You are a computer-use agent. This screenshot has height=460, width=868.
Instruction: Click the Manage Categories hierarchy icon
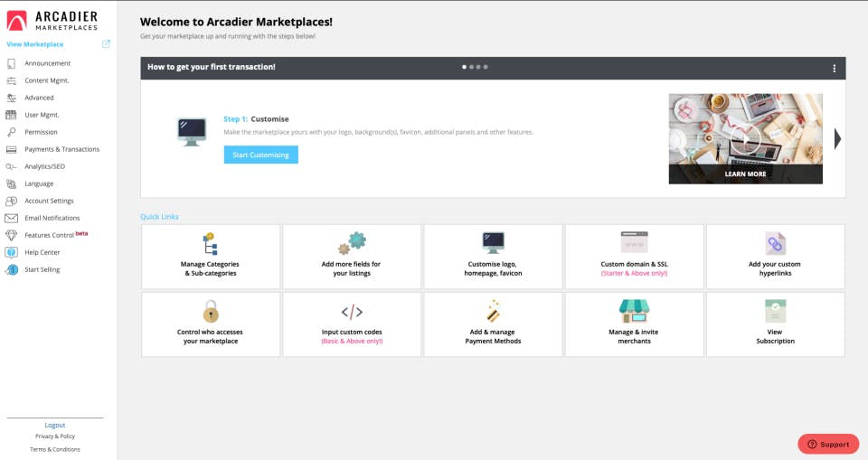[x=211, y=244]
